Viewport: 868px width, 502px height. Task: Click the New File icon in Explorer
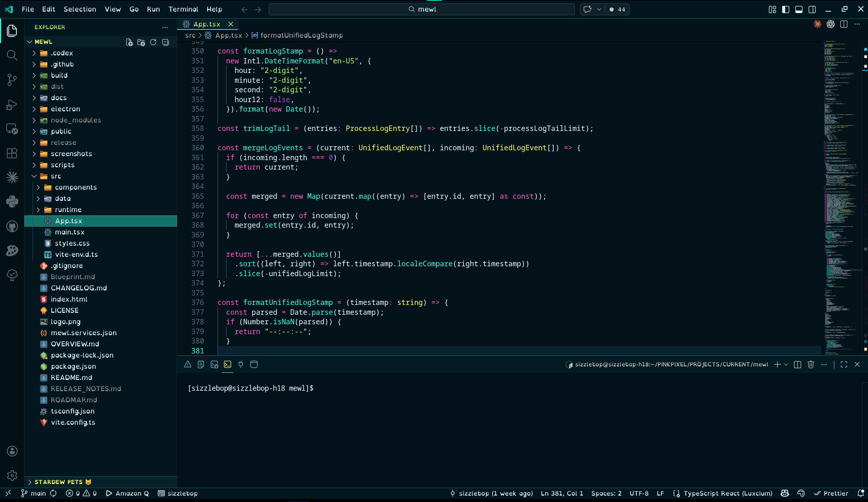tap(129, 42)
